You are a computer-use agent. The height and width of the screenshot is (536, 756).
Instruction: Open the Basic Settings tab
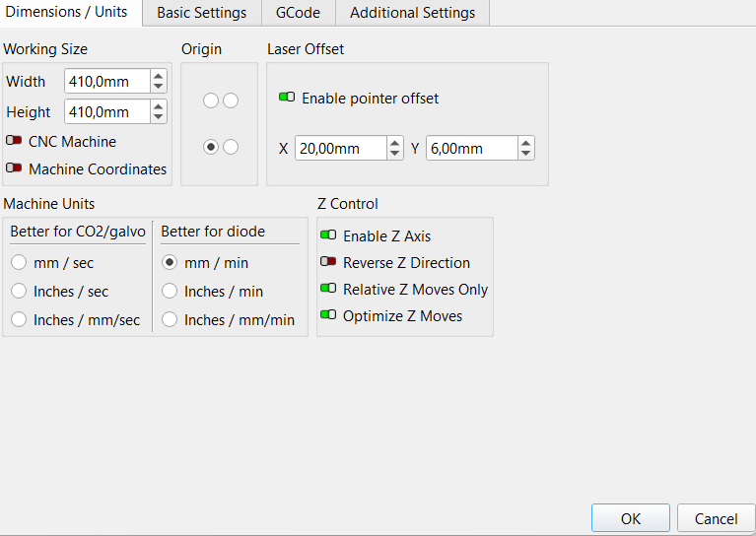point(201,13)
